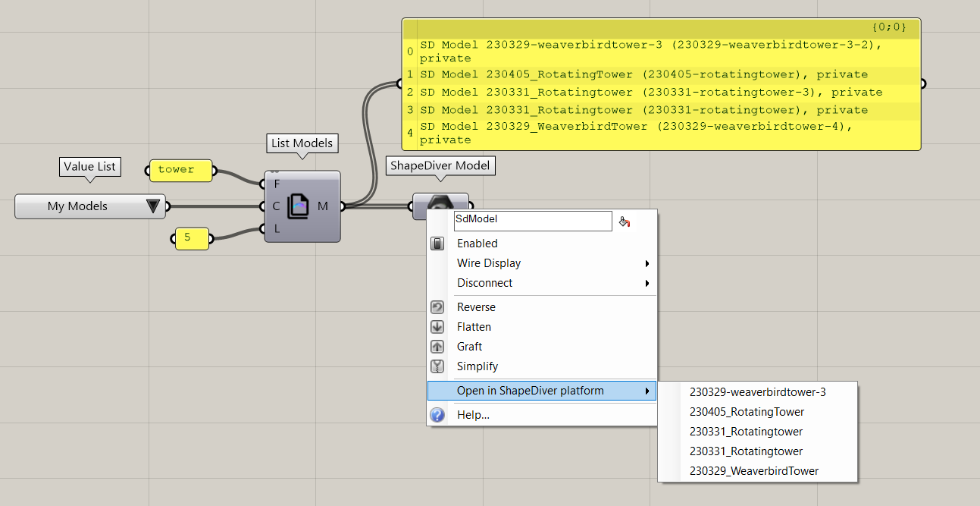This screenshot has width=980, height=506.
Task: Click the yellow panel with value 5
Action: [193, 238]
